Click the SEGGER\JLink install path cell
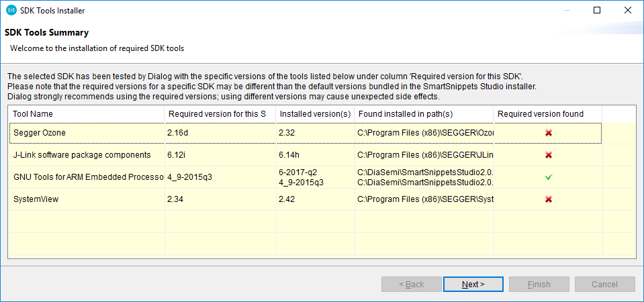This screenshot has width=644, height=302. coord(424,155)
